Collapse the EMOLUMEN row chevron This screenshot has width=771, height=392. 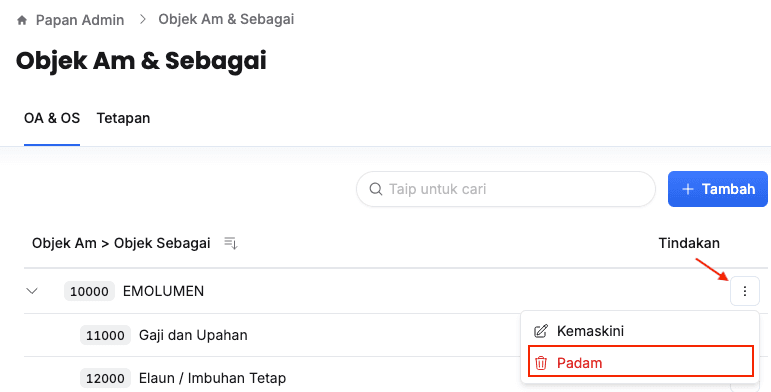(32, 291)
